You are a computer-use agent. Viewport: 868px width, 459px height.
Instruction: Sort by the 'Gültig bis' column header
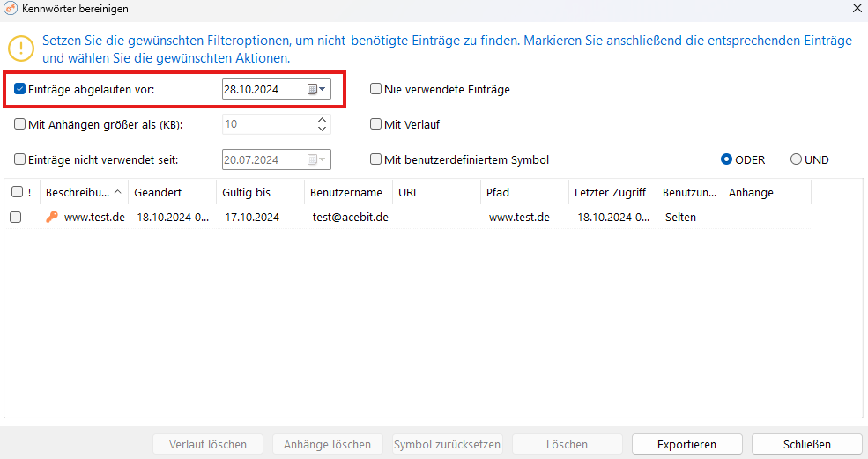[260, 192]
